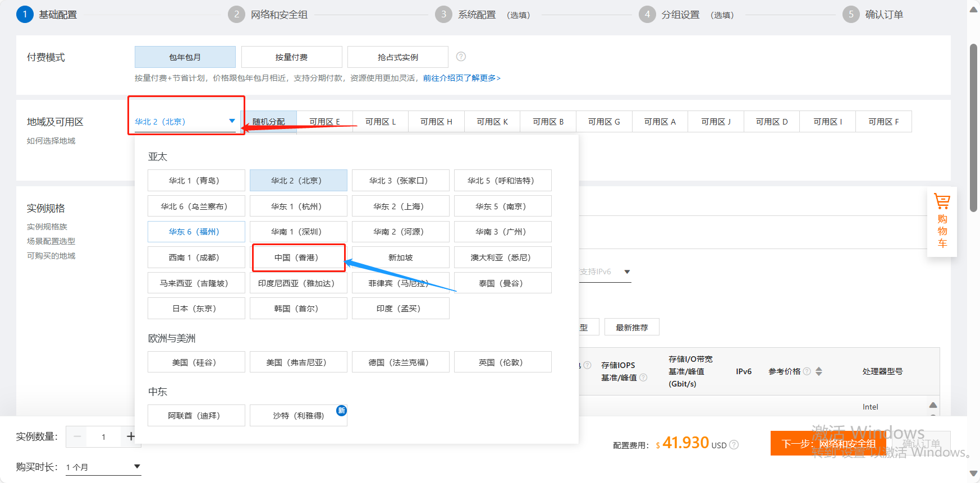Image resolution: width=980 pixels, height=483 pixels.
Task: Open 可购买的地域 link
Action: pyautogui.click(x=51, y=256)
